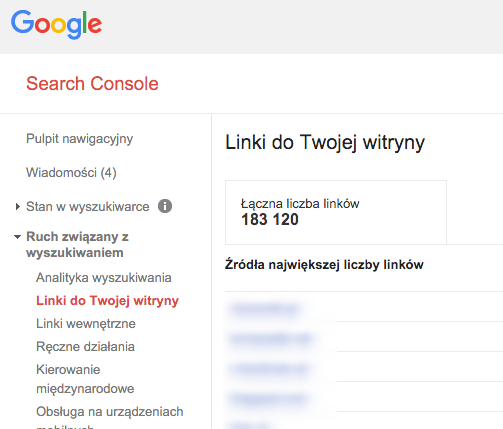Open the second blurred source domain link

point(271,339)
